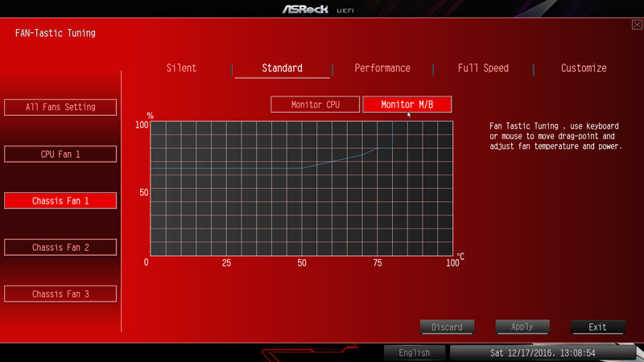Viewport: 644px width, 362px height.
Task: Select the Standard fan mode tab
Action: tap(282, 68)
